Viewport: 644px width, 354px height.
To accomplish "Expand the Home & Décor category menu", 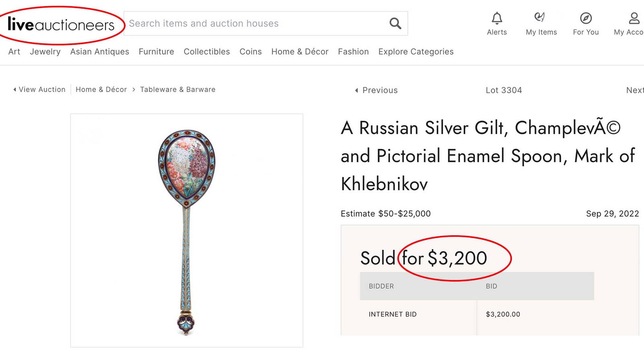I will (299, 51).
